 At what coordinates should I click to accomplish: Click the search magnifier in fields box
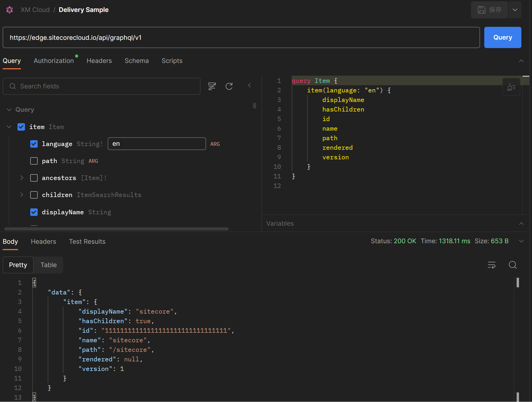click(x=12, y=86)
